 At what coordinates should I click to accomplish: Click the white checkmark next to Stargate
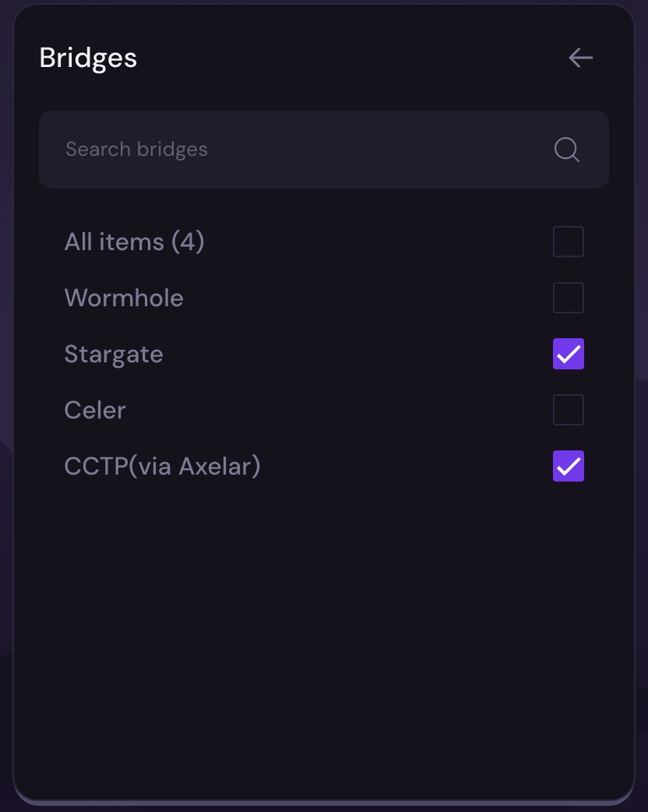pos(569,355)
